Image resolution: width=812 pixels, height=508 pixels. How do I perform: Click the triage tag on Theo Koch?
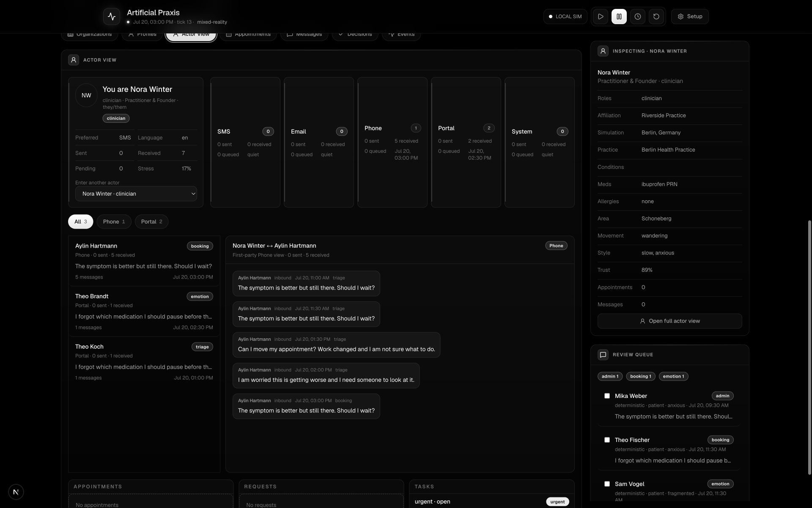tap(202, 347)
